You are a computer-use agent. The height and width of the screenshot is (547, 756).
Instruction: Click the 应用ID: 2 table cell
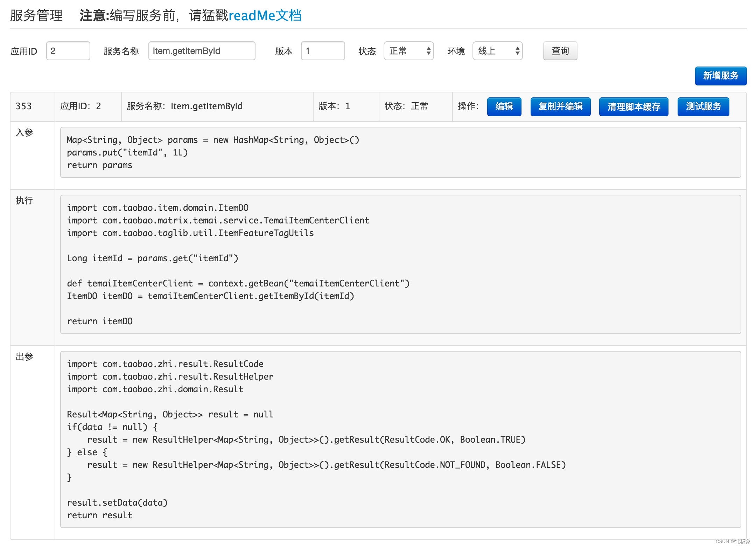[88, 106]
